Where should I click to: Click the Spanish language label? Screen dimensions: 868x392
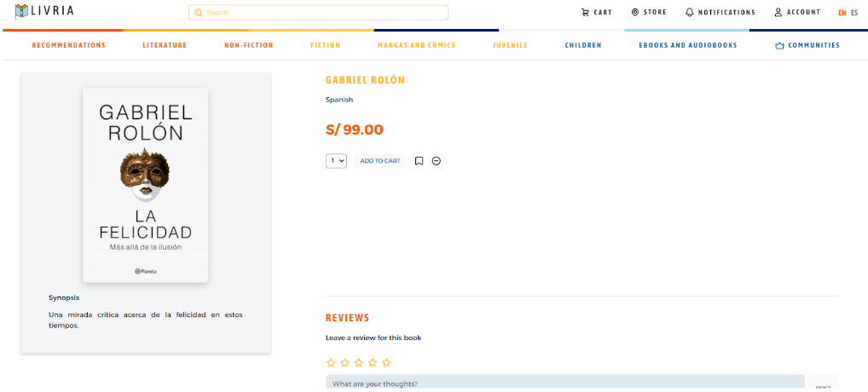(339, 100)
